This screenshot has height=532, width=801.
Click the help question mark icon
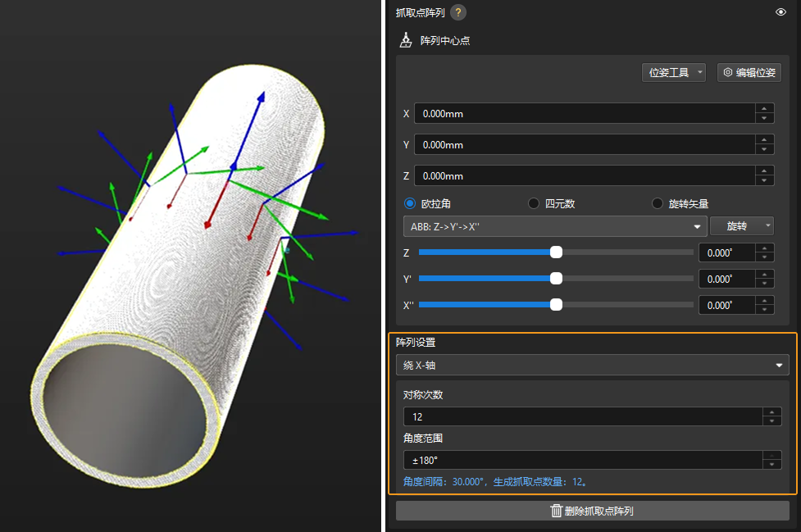pyautogui.click(x=459, y=12)
